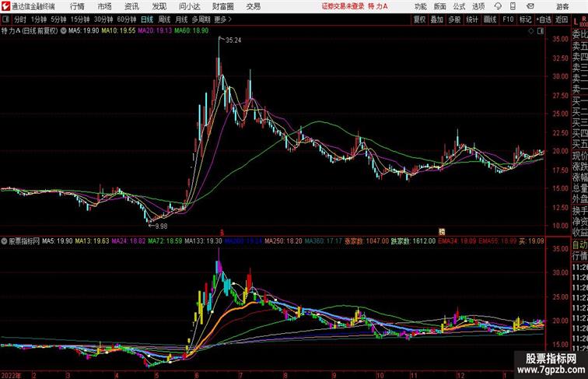Click the MA5: 19.90 main chart label

pos(84,31)
